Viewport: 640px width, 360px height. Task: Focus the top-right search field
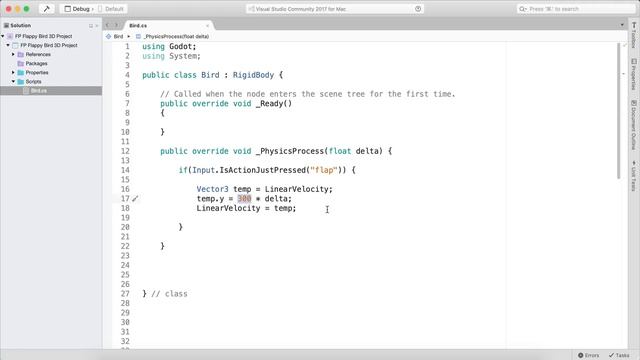point(576,9)
